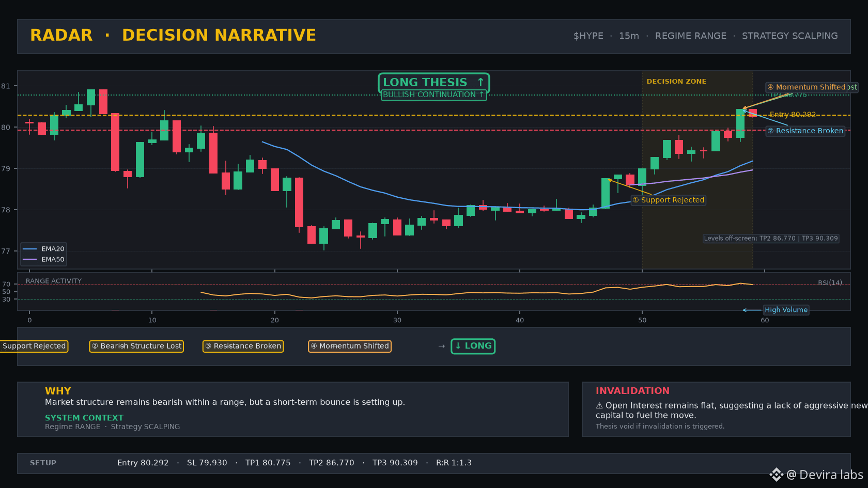
Task: Click the High Volume label
Action: point(786,310)
